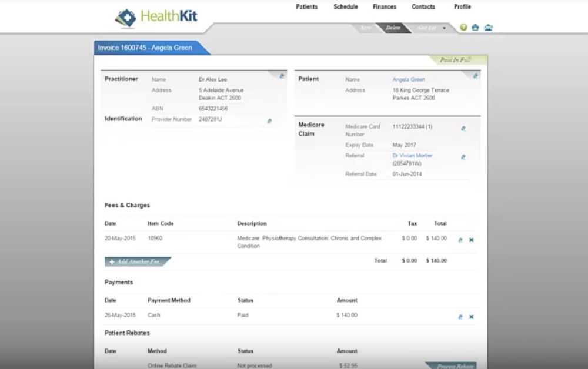Edit Medicare Card Number pencil icon
The width and height of the screenshot is (588, 369).
click(463, 129)
